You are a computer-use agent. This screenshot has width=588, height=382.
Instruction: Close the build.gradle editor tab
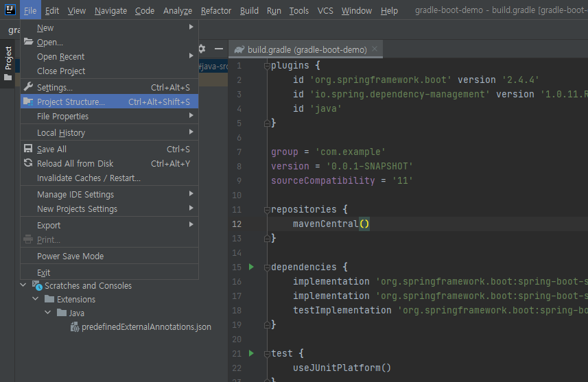pos(375,49)
